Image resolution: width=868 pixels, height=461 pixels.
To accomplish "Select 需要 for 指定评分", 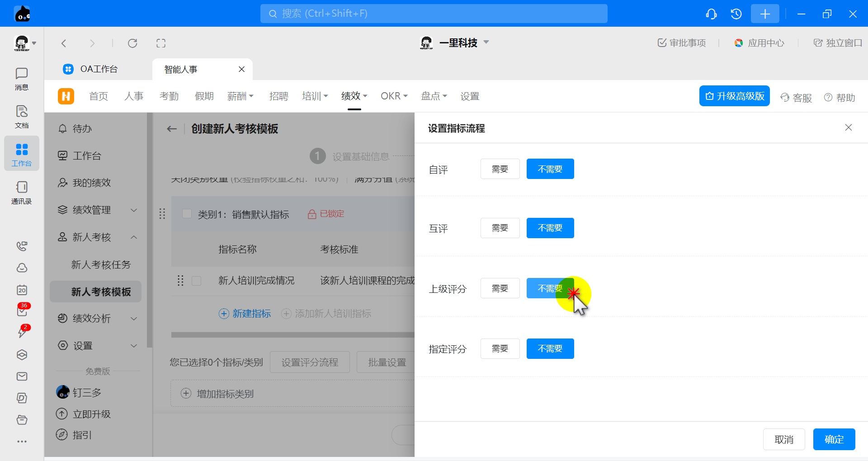I will [500, 349].
